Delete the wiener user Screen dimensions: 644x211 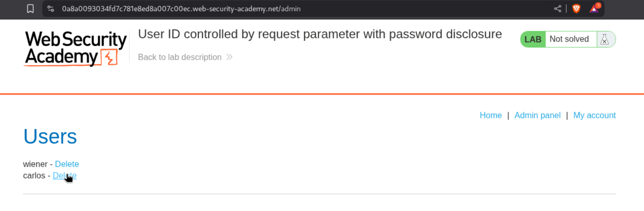coord(67,164)
